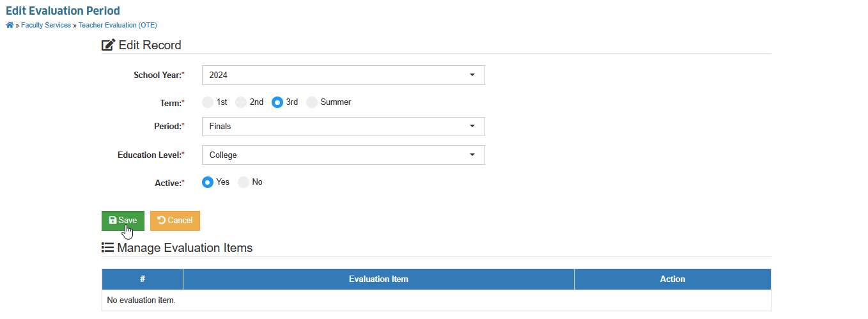This screenshot has width=868, height=319.
Task: Go to the home icon in the breadcrumb
Action: [x=10, y=25]
